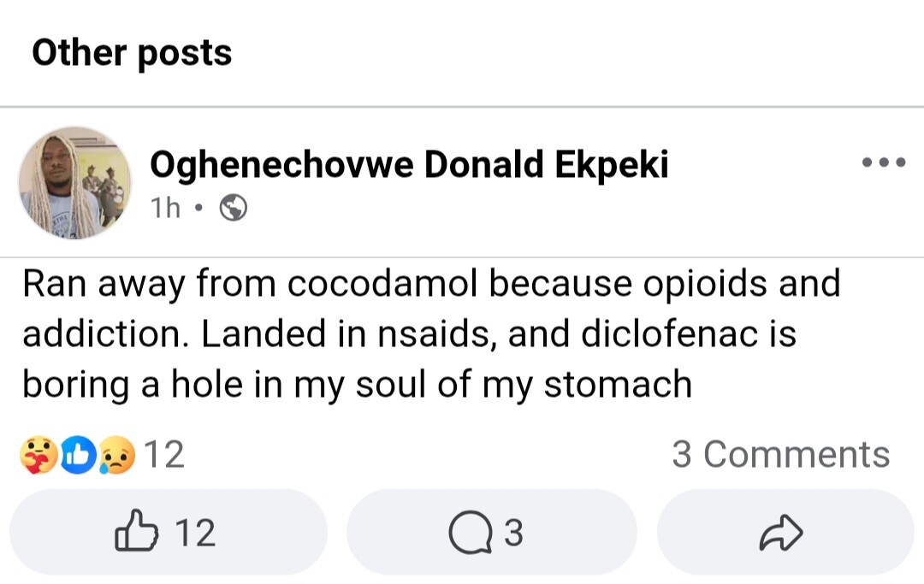Screen dimensions: 924x584
Task: Click the care hug reaction emoji
Action: click(x=37, y=455)
